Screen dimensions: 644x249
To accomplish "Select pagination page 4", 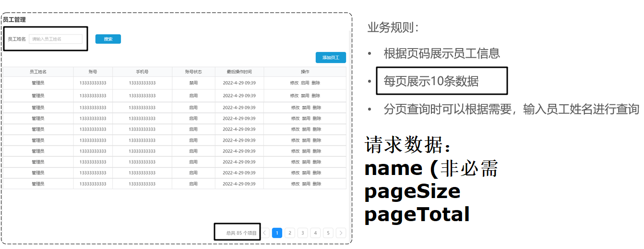I will 315,233.
